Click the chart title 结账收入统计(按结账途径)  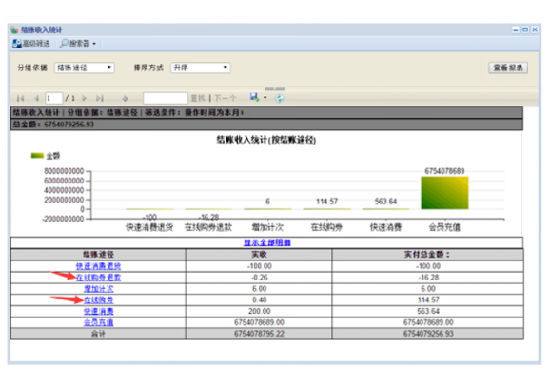[x=266, y=140]
